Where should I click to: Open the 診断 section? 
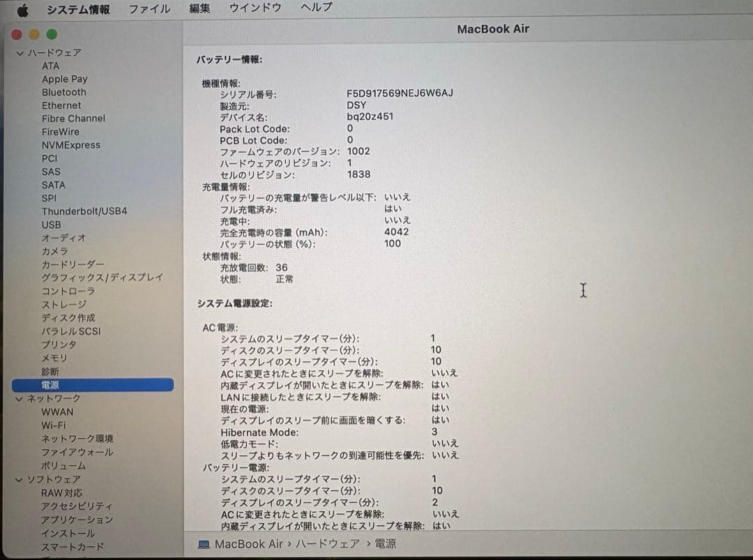pos(51,371)
